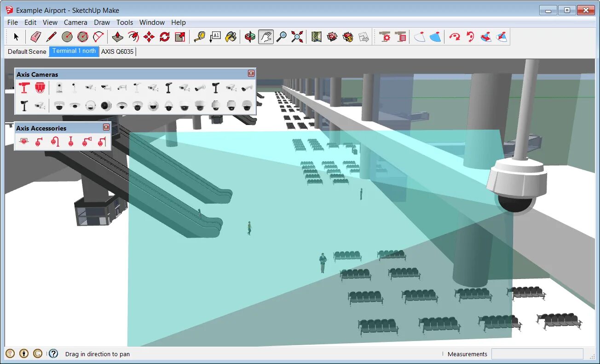This screenshot has height=364, width=600.
Task: Click the cone icon with two outward arrows
Action: (x=486, y=37)
